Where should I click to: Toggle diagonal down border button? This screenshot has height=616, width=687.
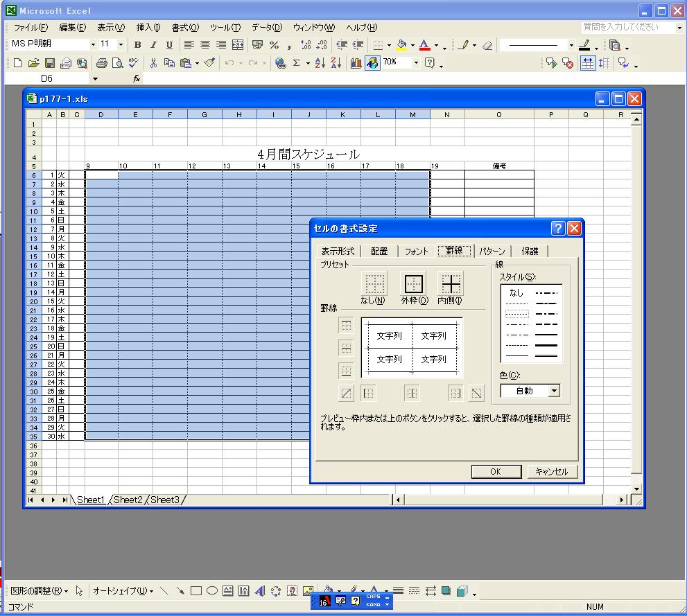pyautogui.click(x=477, y=393)
